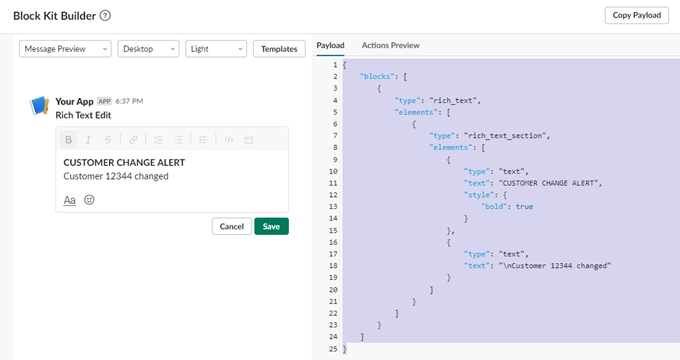The height and width of the screenshot is (360, 680).
Task: Toggle strikethrough formatting in the editor toolbar
Action: pyautogui.click(x=108, y=140)
